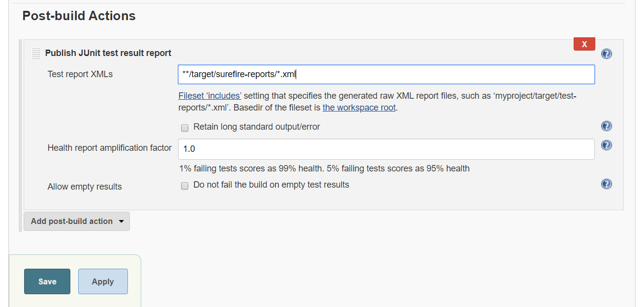
Task: Click the Health report amplification factor label
Action: click(x=110, y=148)
